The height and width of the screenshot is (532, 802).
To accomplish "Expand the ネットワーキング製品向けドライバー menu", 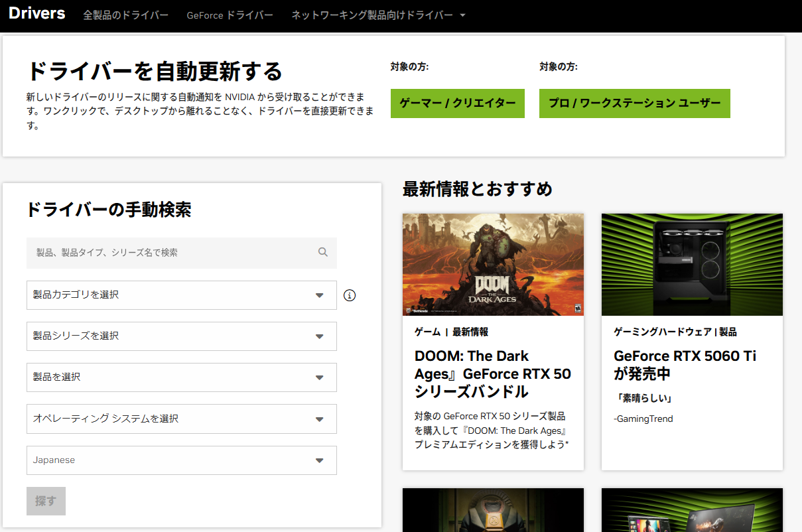I will pyautogui.click(x=378, y=15).
